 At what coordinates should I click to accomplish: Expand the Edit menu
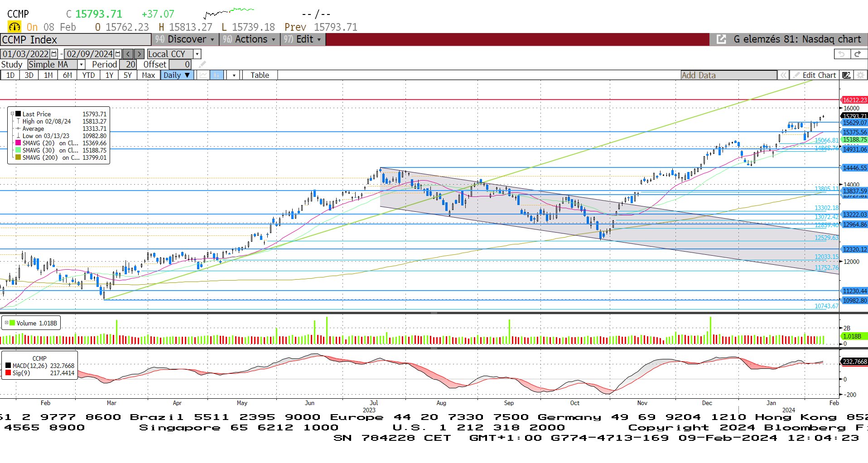(x=303, y=39)
